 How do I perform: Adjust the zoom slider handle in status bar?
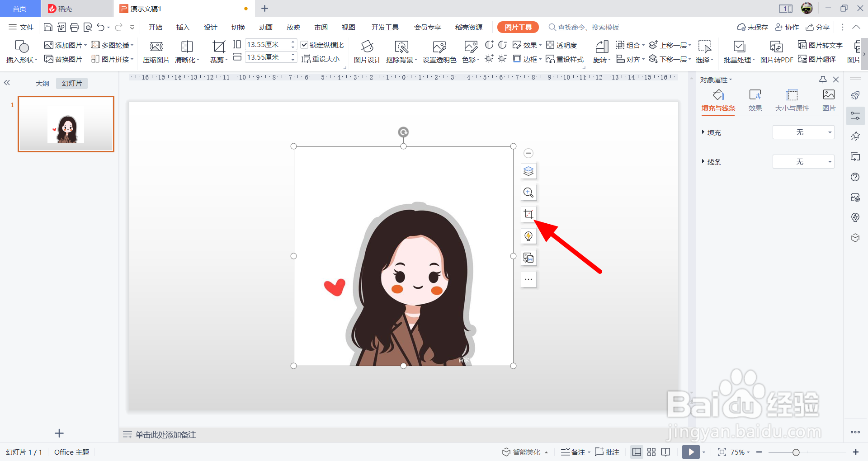796,452
